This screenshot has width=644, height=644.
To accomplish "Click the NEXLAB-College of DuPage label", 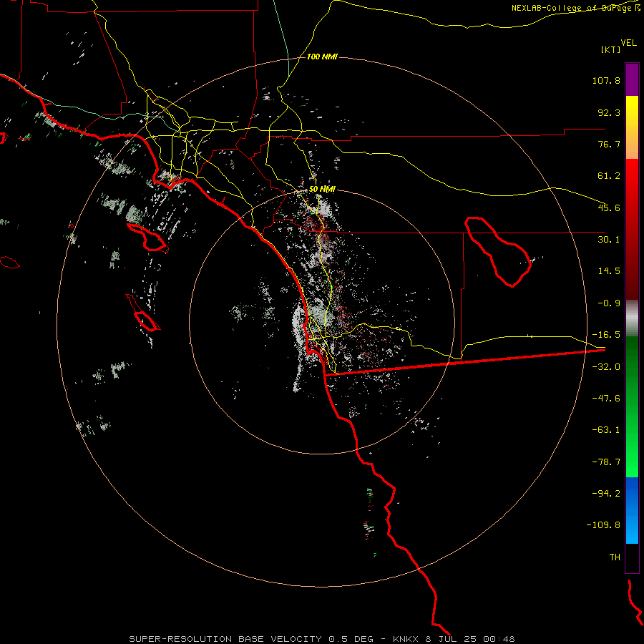I will click(575, 8).
